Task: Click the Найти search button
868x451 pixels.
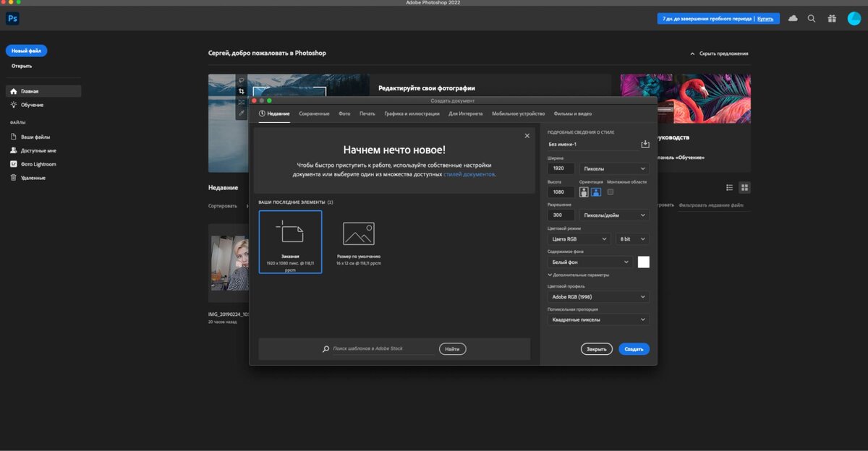Action: click(x=452, y=349)
